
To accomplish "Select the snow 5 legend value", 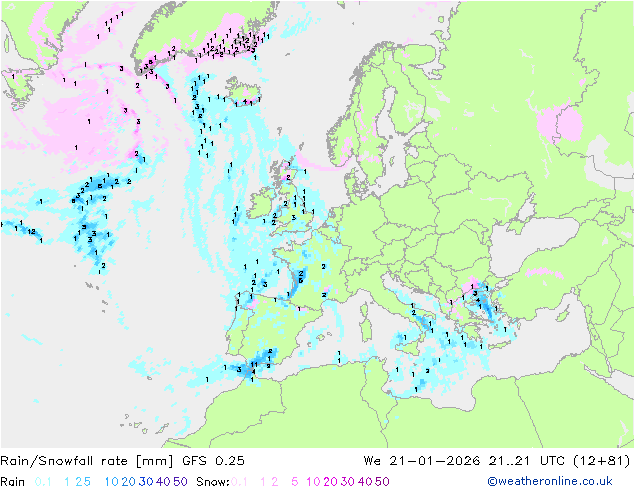I will (x=295, y=482).
